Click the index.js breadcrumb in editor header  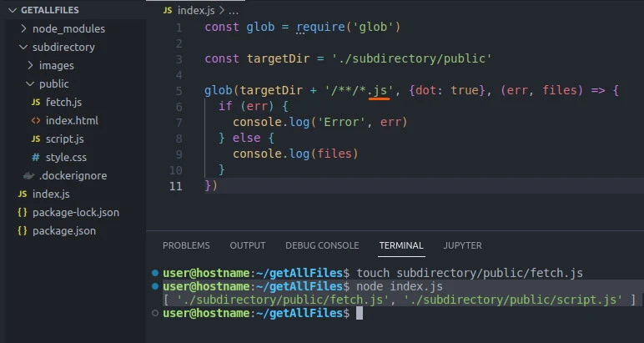point(197,10)
